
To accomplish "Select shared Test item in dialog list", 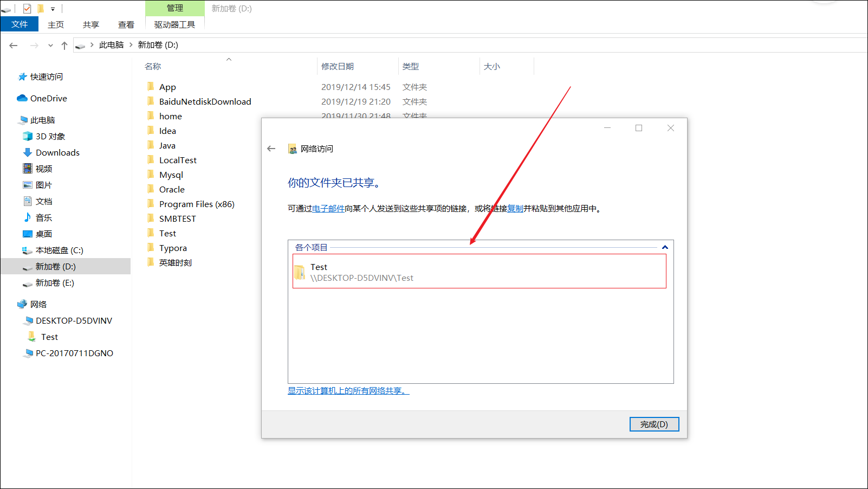I will (x=480, y=271).
